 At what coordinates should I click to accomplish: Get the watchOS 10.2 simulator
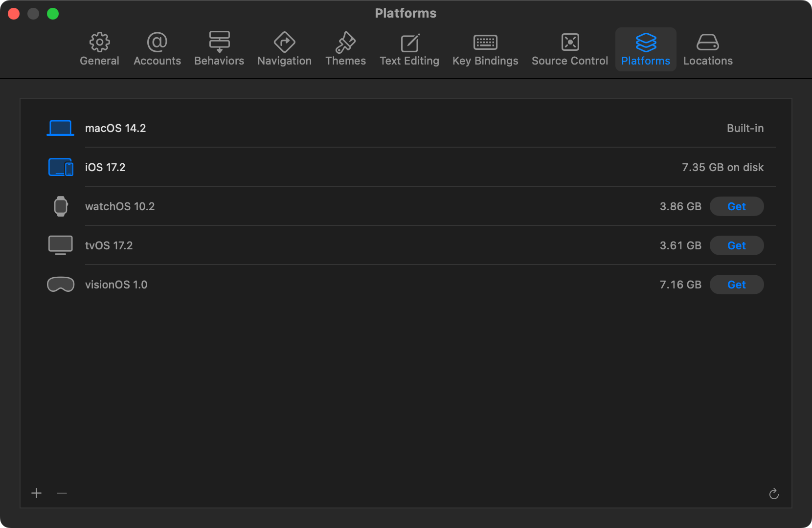tap(737, 206)
